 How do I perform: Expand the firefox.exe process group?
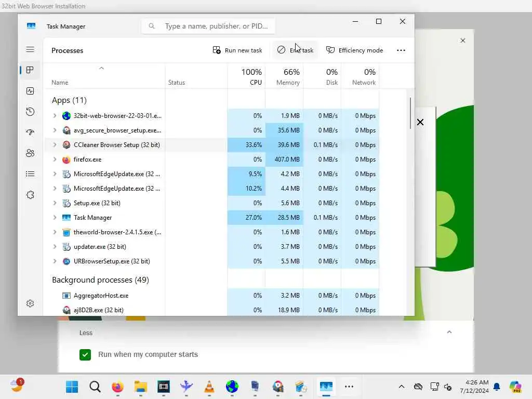55,159
